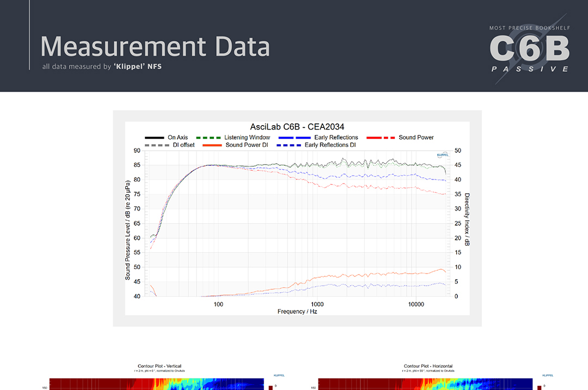Click the 1000 Hz tick label

point(317,304)
